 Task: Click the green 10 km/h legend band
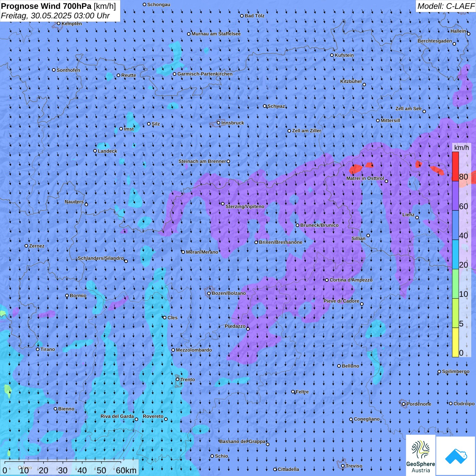point(455,284)
